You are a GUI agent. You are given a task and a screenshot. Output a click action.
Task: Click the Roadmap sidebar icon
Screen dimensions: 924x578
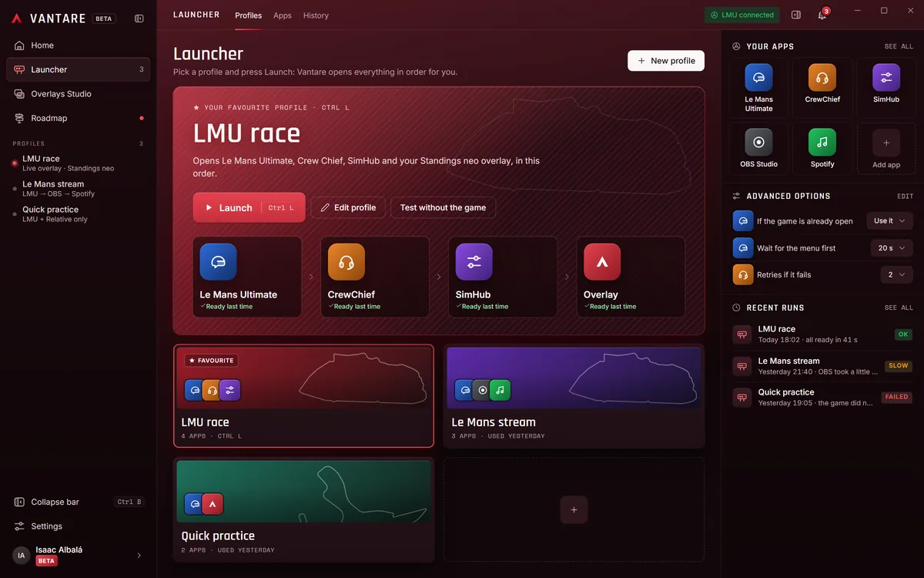pyautogui.click(x=19, y=118)
